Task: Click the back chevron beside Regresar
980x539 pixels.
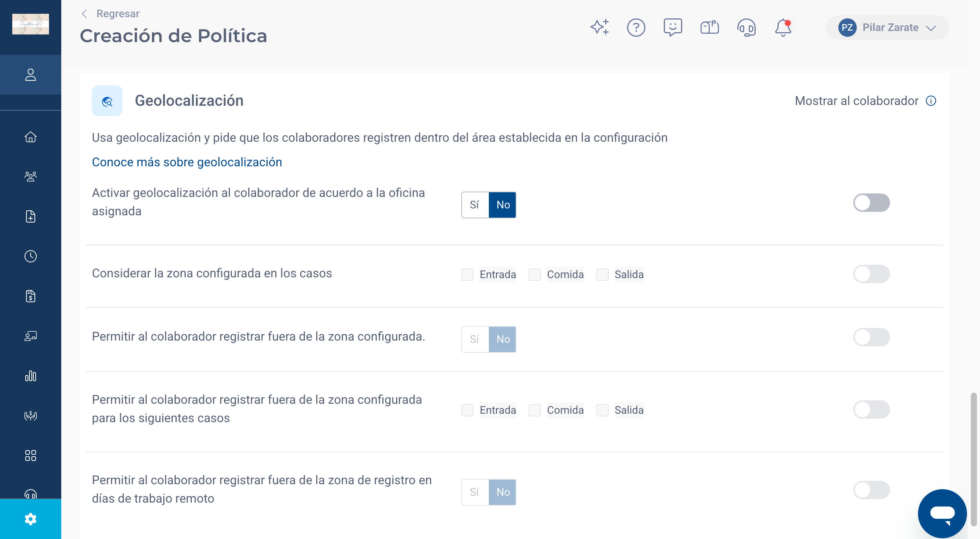Action: (85, 14)
